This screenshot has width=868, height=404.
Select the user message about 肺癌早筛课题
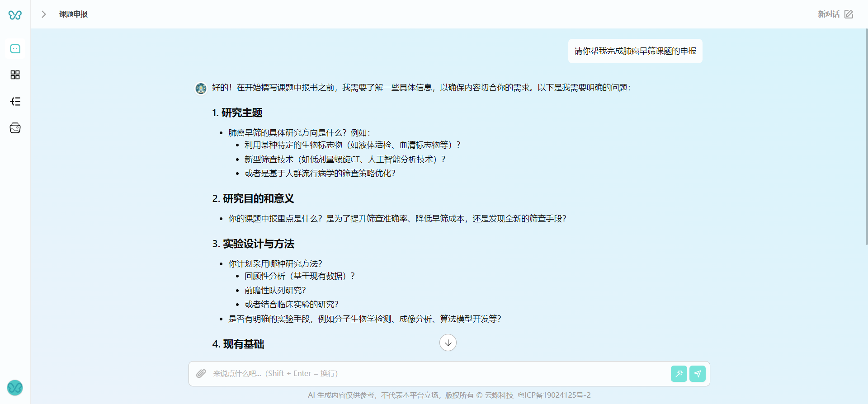[635, 51]
